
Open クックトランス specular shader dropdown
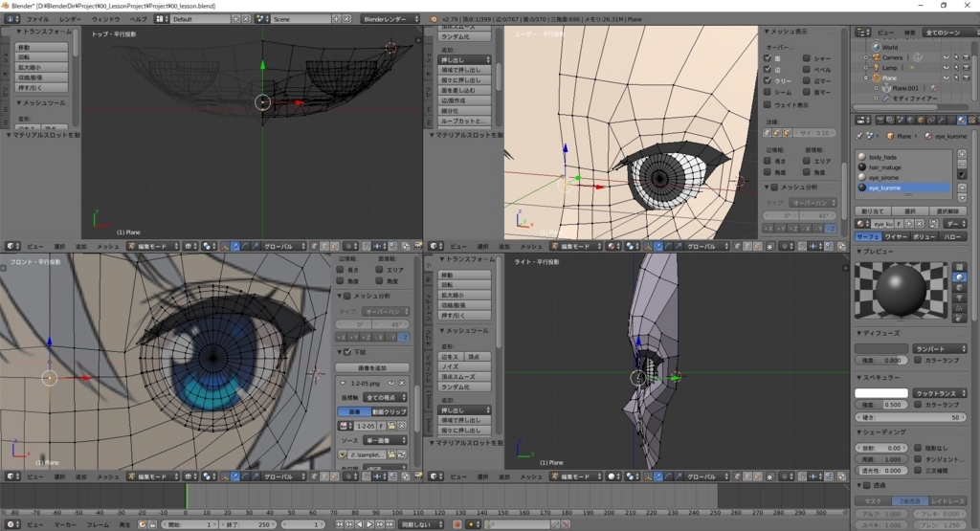940,393
